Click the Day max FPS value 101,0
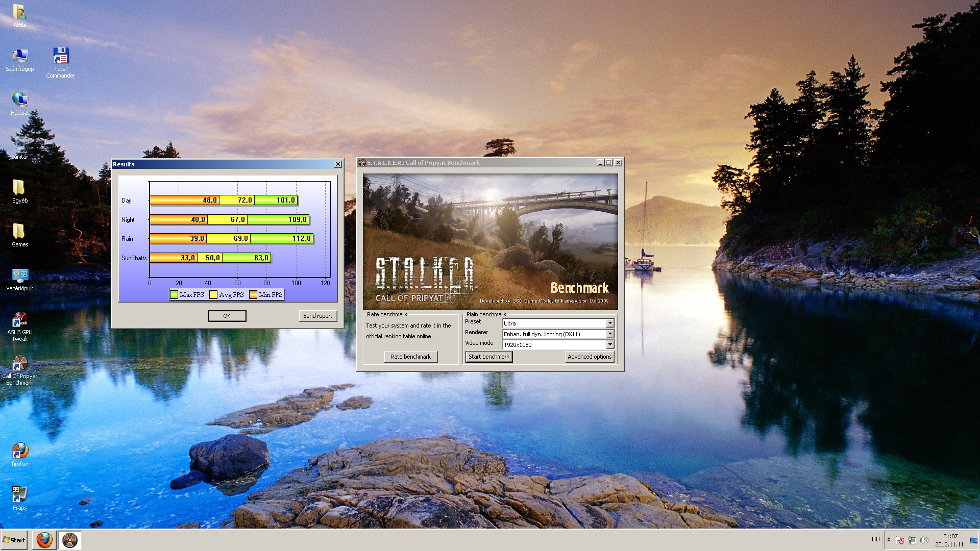Viewport: 980px width, 551px height. (x=285, y=200)
